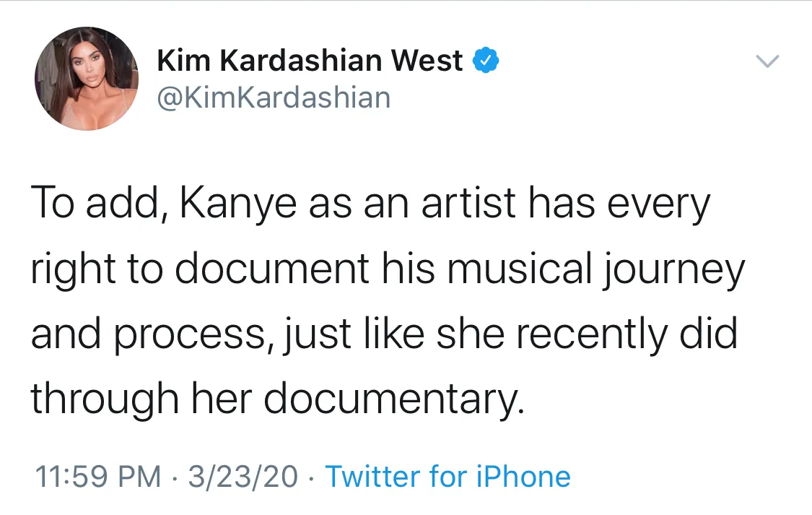Click the 3/23/20 tweet date

pyautogui.click(x=243, y=477)
